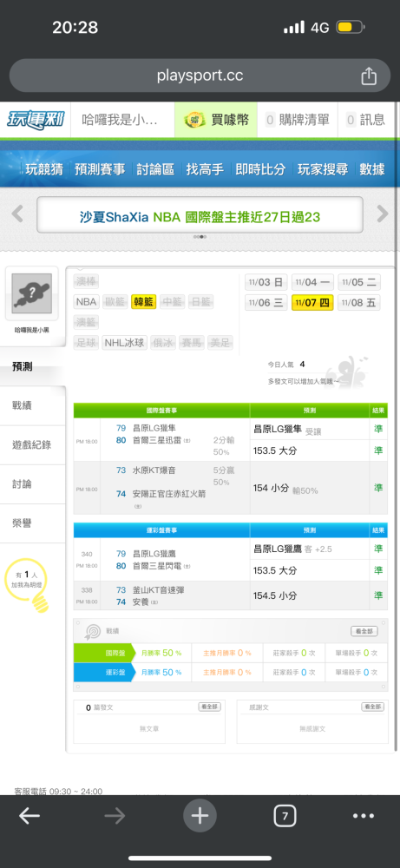Tap the target icon beside 戰績
400x868 pixels.
pos(93,631)
